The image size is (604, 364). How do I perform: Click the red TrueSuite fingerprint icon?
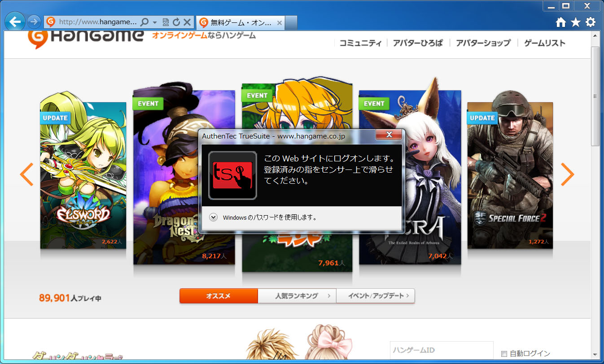tap(232, 175)
